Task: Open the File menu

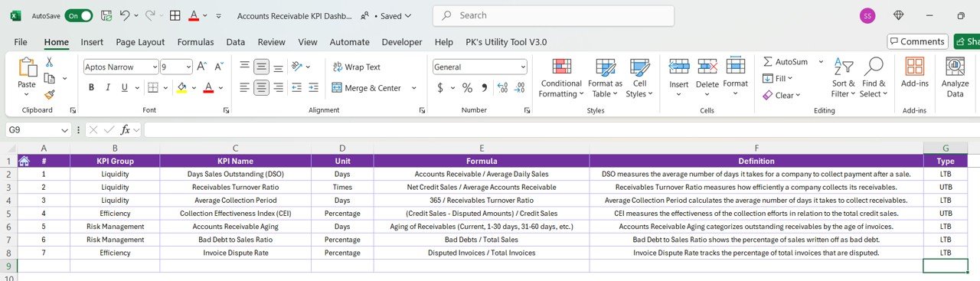Action: [x=21, y=42]
